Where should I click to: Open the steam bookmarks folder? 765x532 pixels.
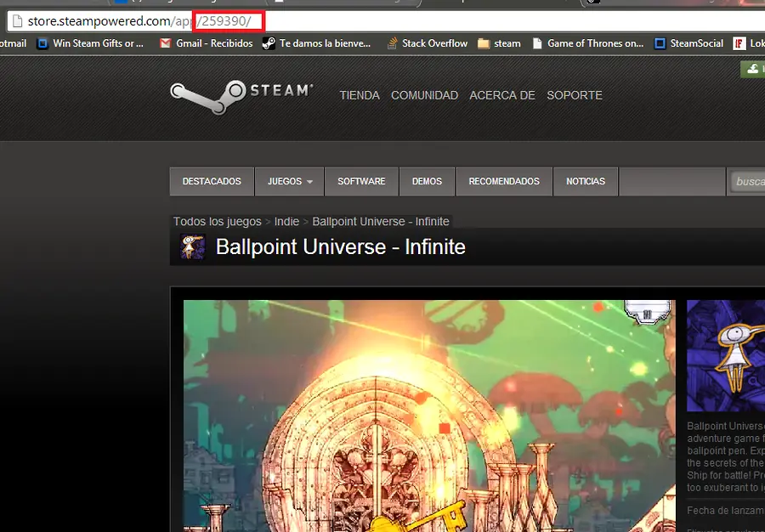point(499,43)
